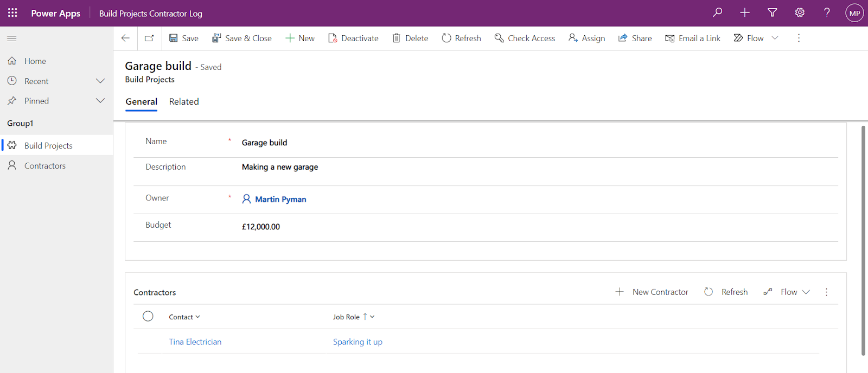Create a New record from command bar
The height and width of the screenshot is (373, 868).
coord(300,38)
